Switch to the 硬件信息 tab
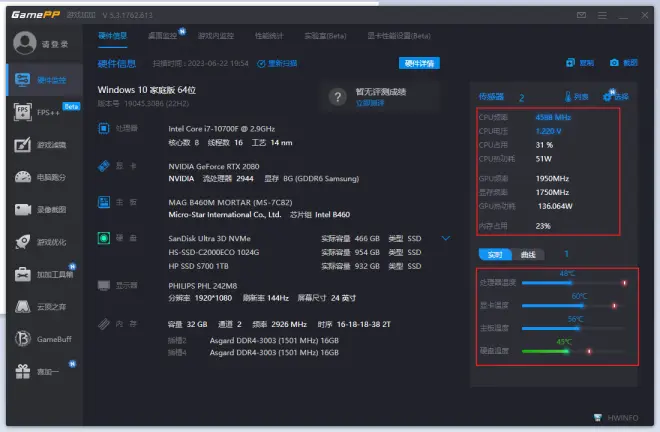The image size is (660, 432). point(112,36)
